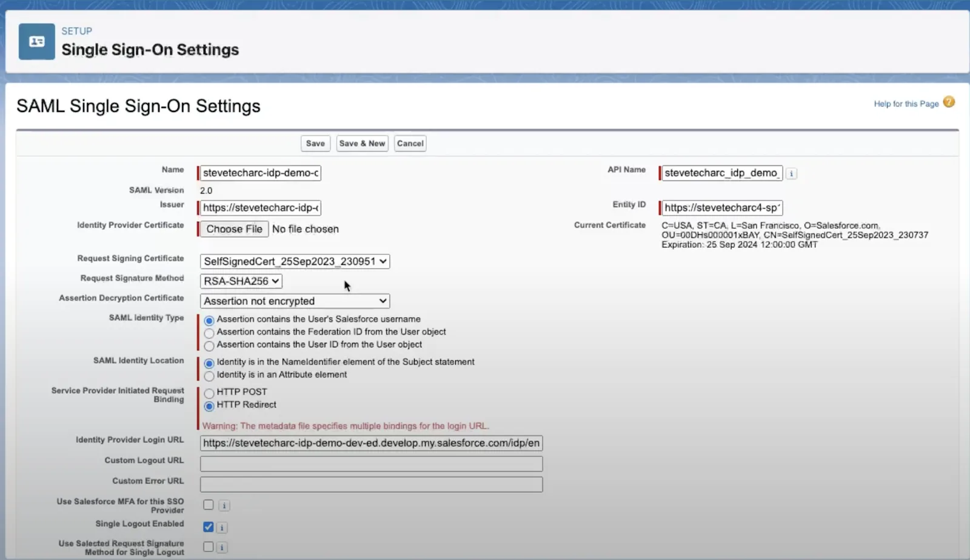Click info icon next to Salesforce MFA checkbox
The image size is (970, 560).
224,505
